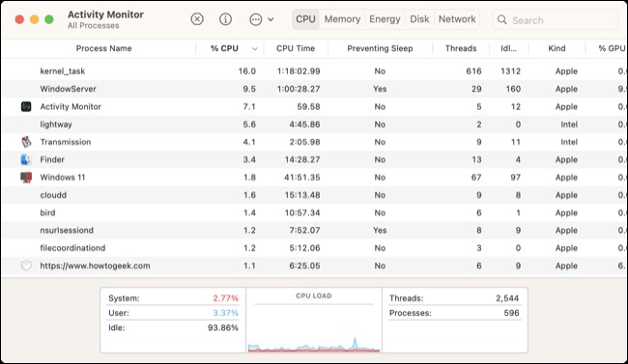Select the Windows 11 process name
This screenshot has height=364, width=628.
pos(63,177)
